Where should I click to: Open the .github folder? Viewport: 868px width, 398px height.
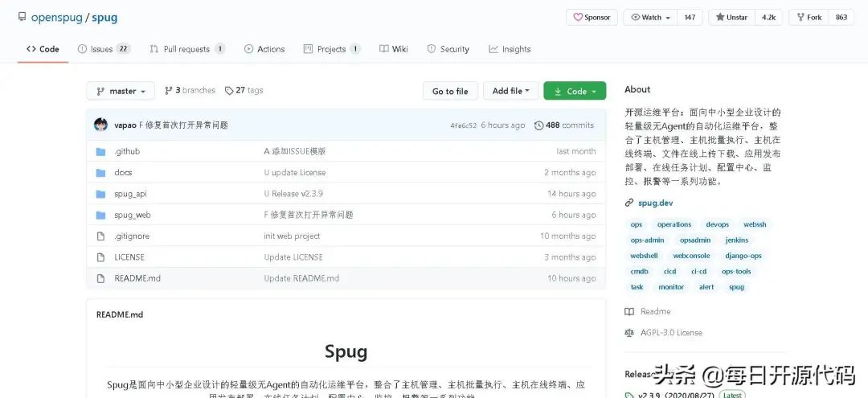click(x=127, y=152)
